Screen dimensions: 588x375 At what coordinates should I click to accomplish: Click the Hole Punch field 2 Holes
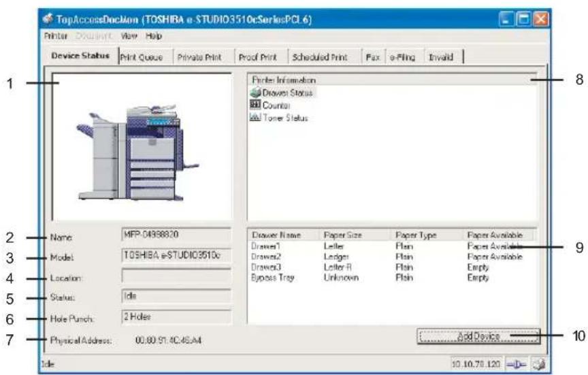click(176, 317)
